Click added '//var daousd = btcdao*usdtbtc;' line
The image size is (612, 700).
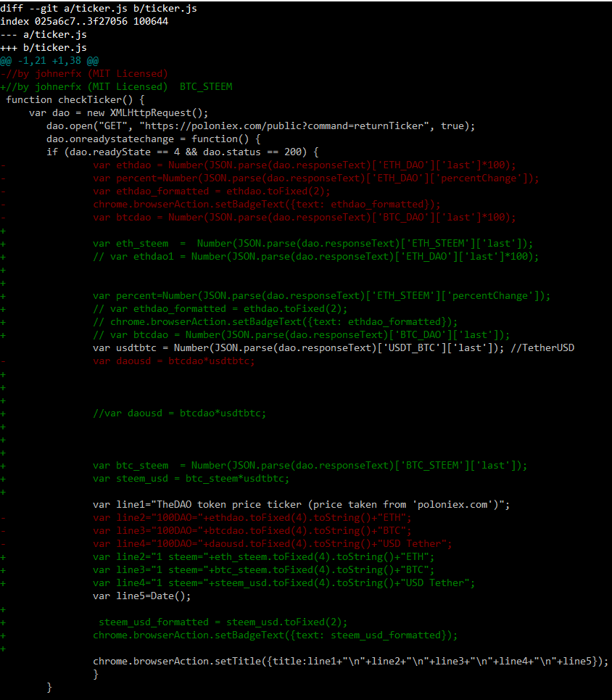pyautogui.click(x=179, y=413)
